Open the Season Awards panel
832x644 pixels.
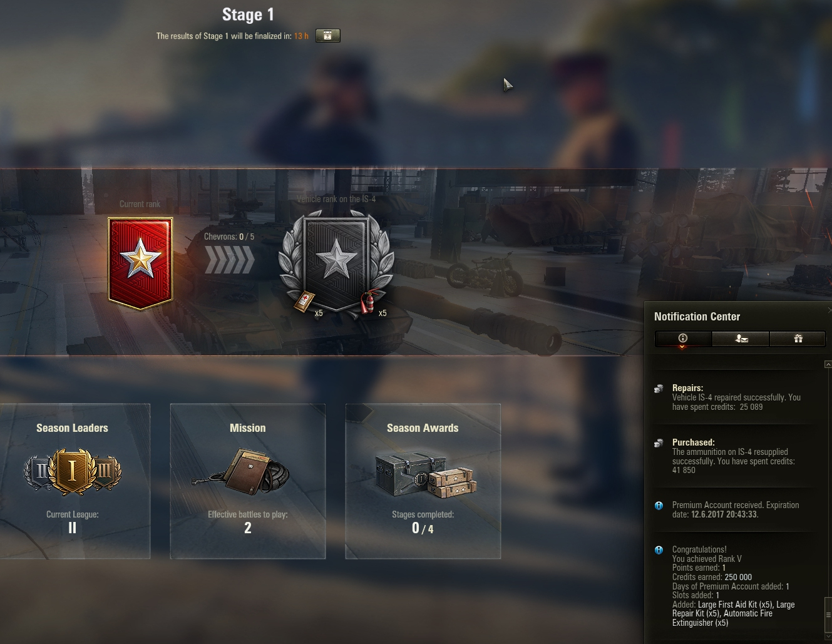pyautogui.click(x=423, y=481)
